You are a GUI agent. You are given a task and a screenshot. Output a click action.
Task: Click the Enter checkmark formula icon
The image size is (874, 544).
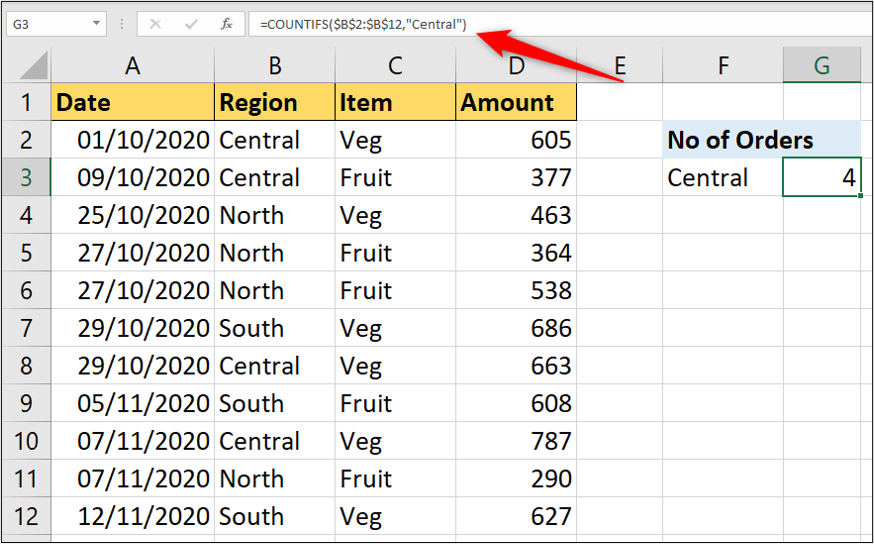(191, 25)
